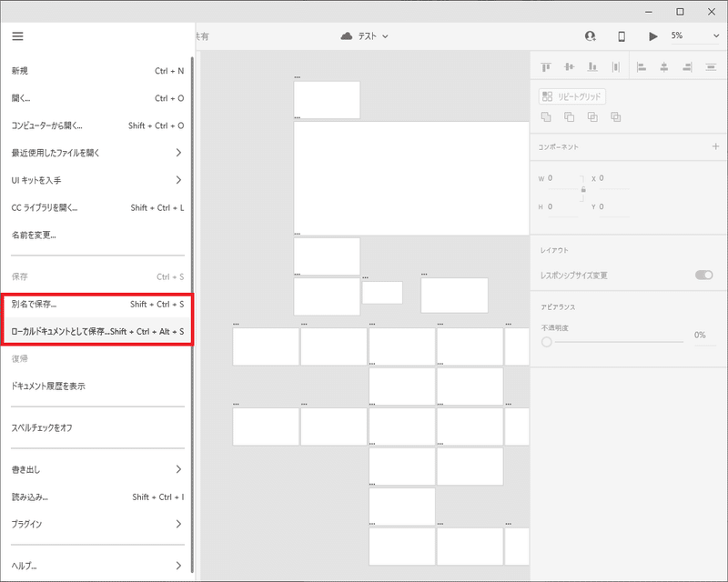Align objects to left edge
The image size is (728, 582).
(x=642, y=67)
